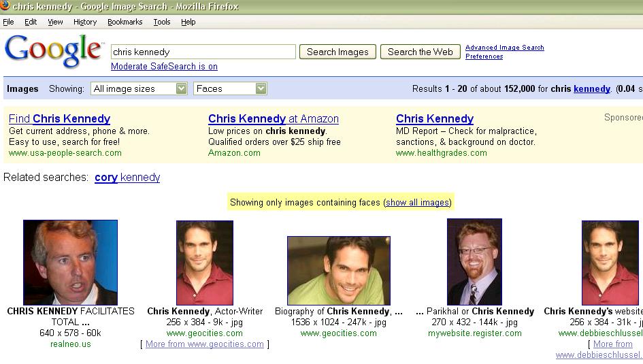The width and height of the screenshot is (643, 364).
Task: Open cory kennedy related search
Action: pos(127,178)
